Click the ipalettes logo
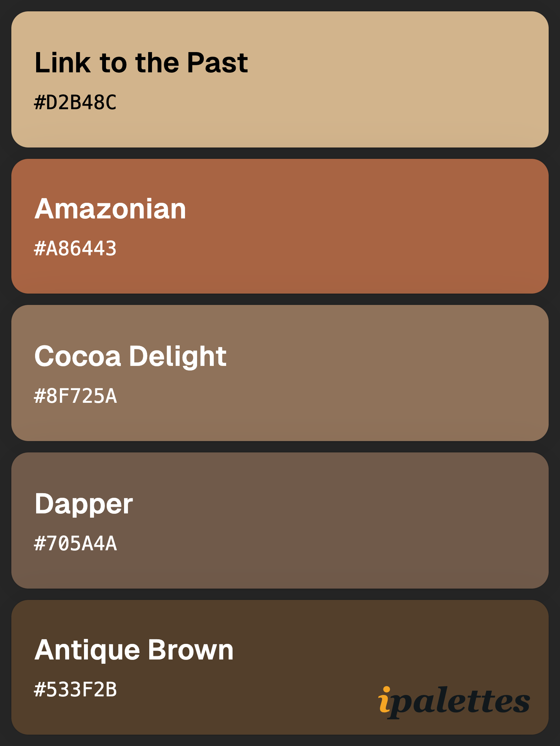The height and width of the screenshot is (746, 560). pyautogui.click(x=454, y=702)
